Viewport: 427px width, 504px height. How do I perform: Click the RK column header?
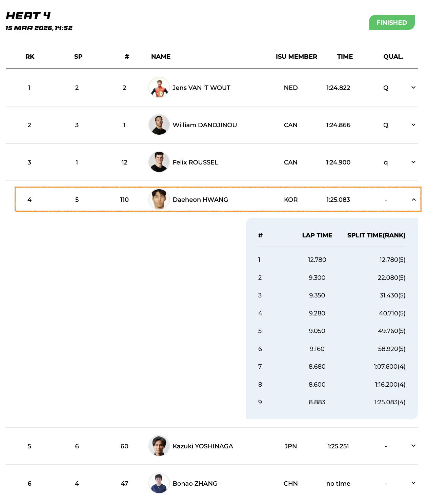[30, 57]
